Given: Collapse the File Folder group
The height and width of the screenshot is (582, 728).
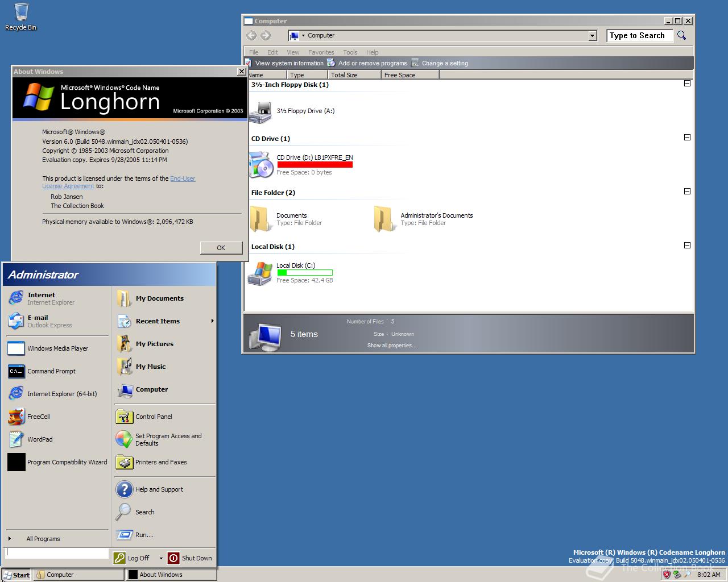Looking at the screenshot, I should tap(687, 192).
